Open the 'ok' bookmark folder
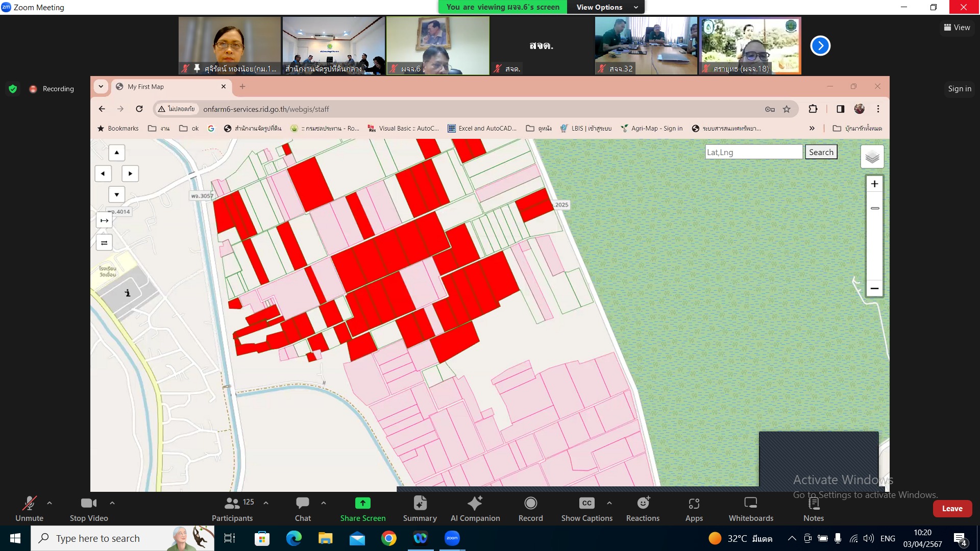980x551 pixels. tap(189, 129)
